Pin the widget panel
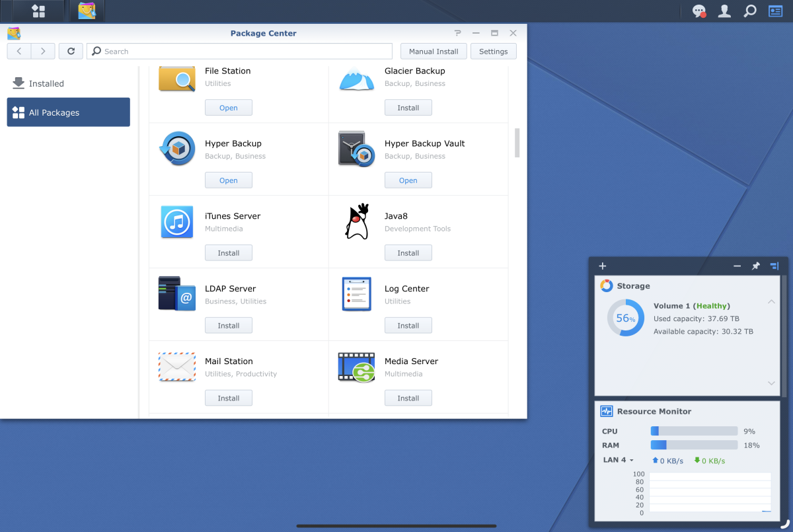This screenshot has height=532, width=793. coord(756,266)
